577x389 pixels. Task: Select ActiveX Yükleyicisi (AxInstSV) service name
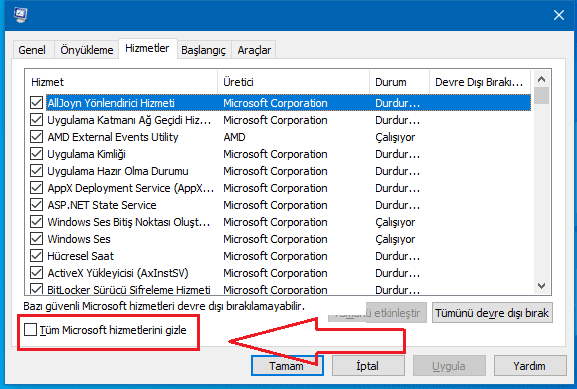[118, 273]
